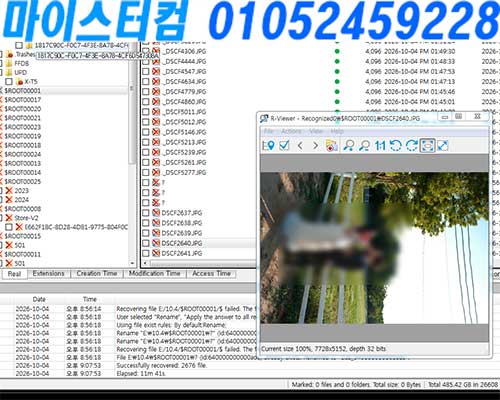Screen dimensions: 500x400
Task: Click the folder tree scroll-down arrow
Action: point(132,263)
